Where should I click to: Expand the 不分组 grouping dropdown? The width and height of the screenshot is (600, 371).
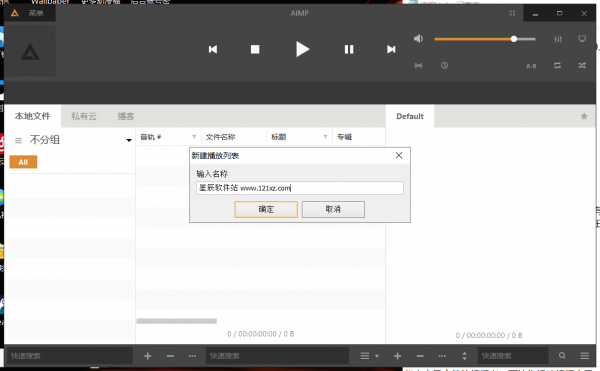click(129, 140)
